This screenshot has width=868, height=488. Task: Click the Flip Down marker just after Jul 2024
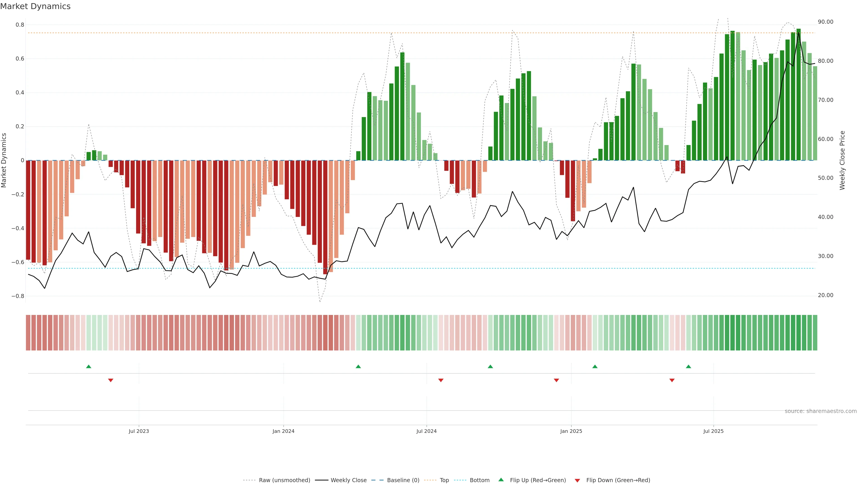click(441, 380)
